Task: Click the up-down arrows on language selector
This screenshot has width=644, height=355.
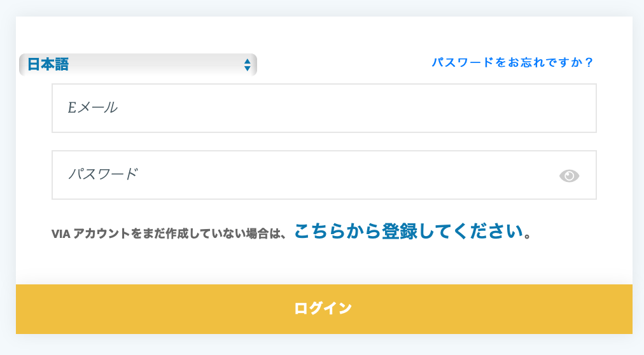Action: [247, 64]
